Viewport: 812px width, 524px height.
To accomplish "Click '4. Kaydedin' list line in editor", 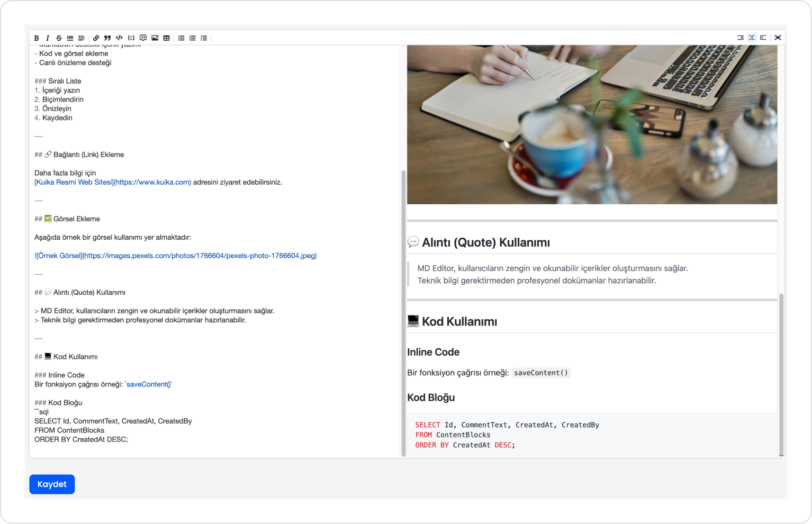I will point(53,118).
